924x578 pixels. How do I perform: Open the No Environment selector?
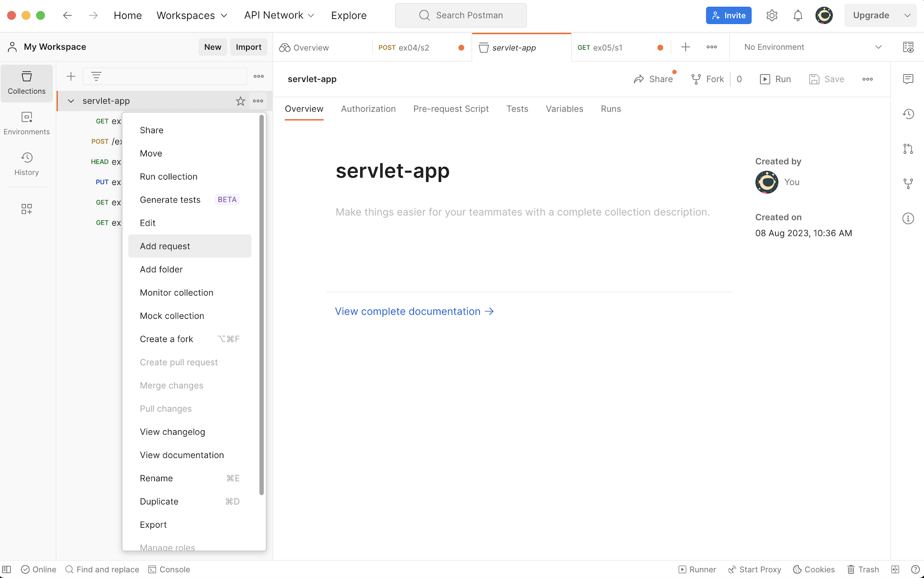coord(813,47)
